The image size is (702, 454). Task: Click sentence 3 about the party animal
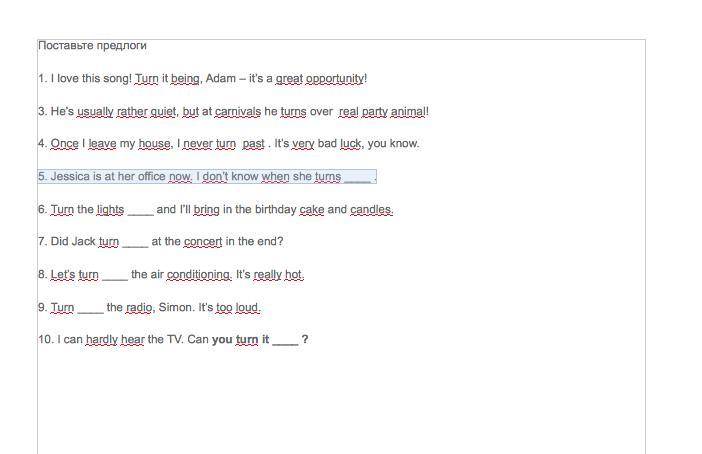click(233, 111)
